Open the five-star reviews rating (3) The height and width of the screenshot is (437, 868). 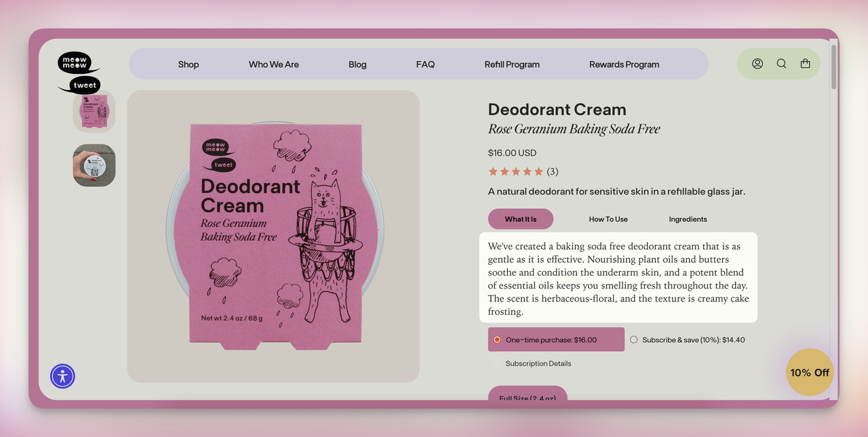tap(524, 171)
